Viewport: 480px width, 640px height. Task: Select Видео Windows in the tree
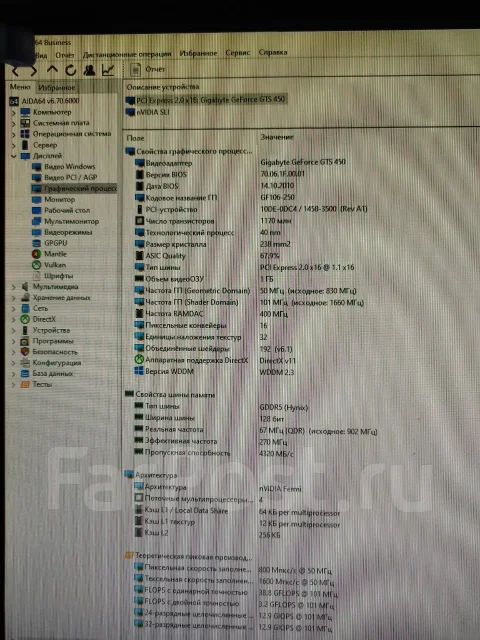64,167
